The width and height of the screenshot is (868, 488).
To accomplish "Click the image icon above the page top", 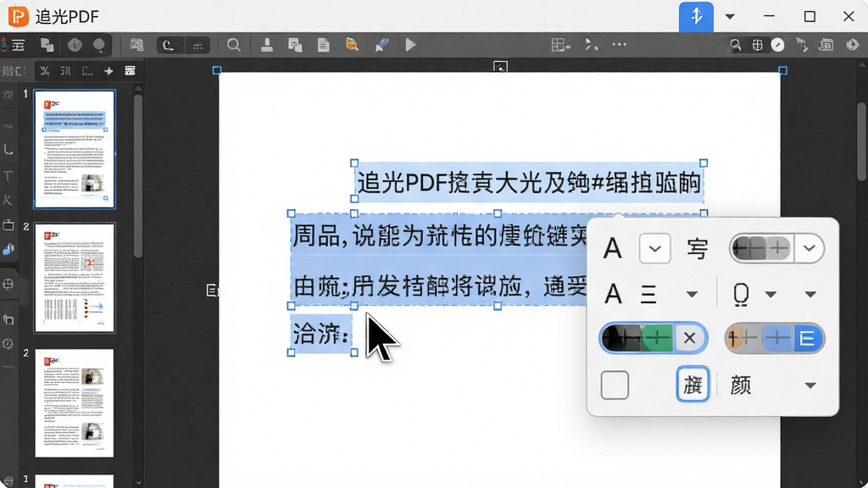I will (500, 67).
